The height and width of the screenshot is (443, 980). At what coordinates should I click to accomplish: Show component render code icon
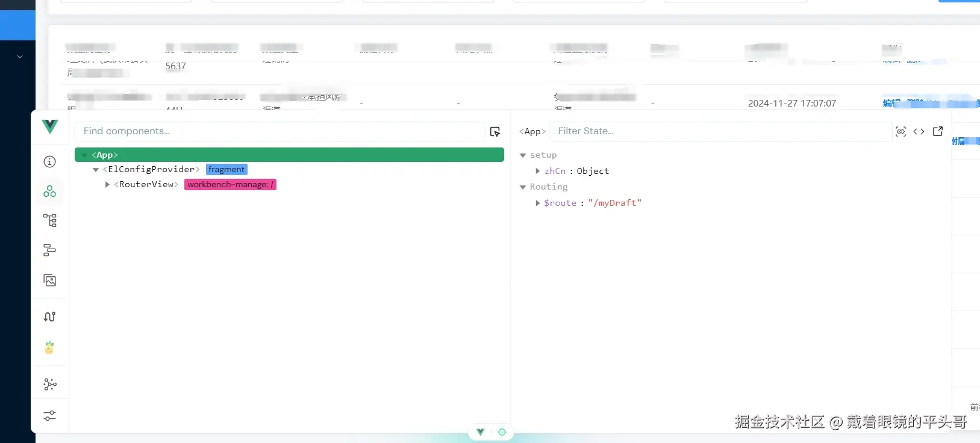pyautogui.click(x=919, y=132)
